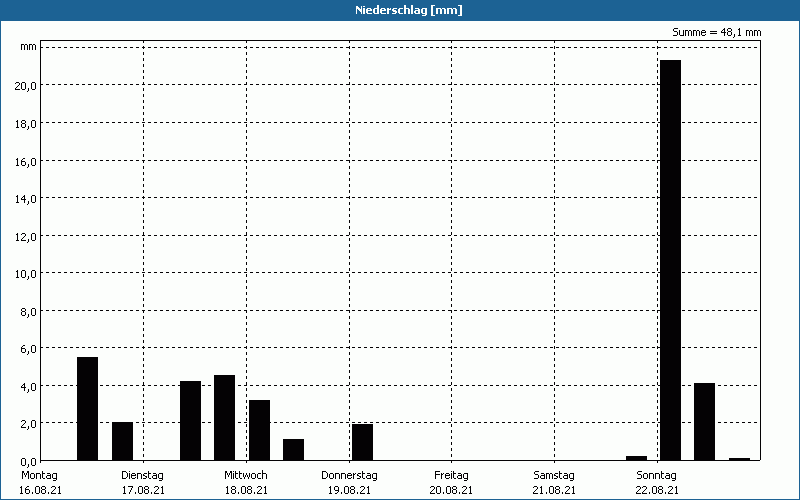Click the '14,0' y-axis value

pyautogui.click(x=26, y=198)
